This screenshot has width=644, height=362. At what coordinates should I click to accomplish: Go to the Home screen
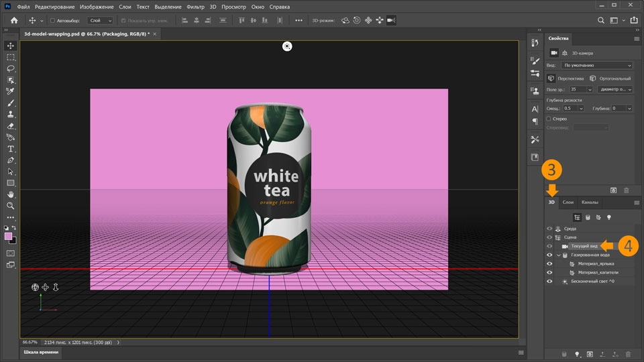(x=13, y=20)
